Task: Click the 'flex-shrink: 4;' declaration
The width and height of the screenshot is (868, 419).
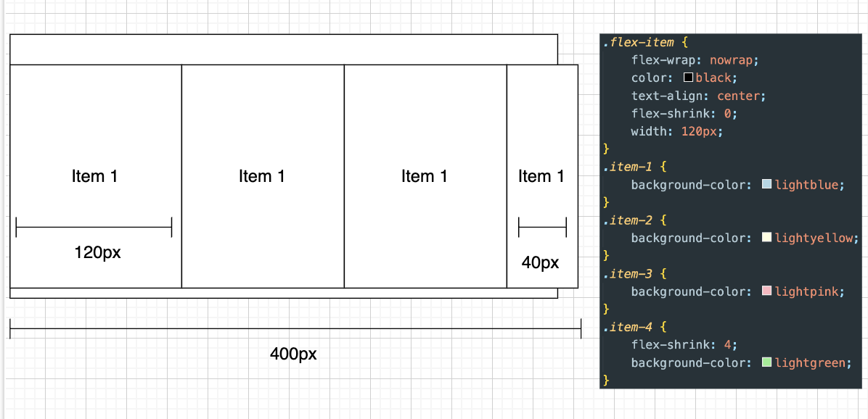Action: click(x=684, y=345)
